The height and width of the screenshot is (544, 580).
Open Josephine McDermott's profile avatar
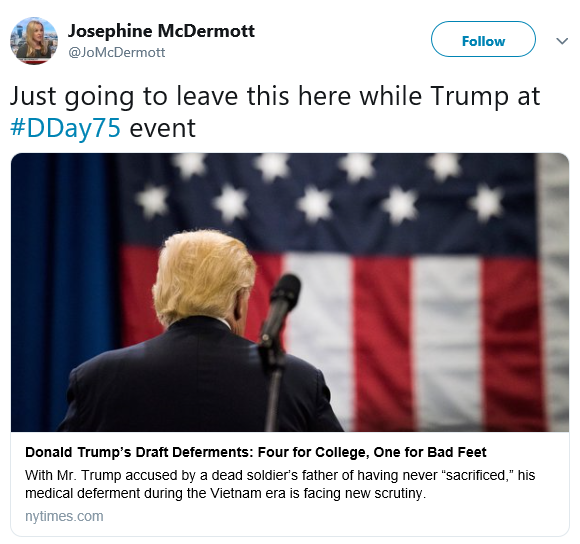coord(34,41)
